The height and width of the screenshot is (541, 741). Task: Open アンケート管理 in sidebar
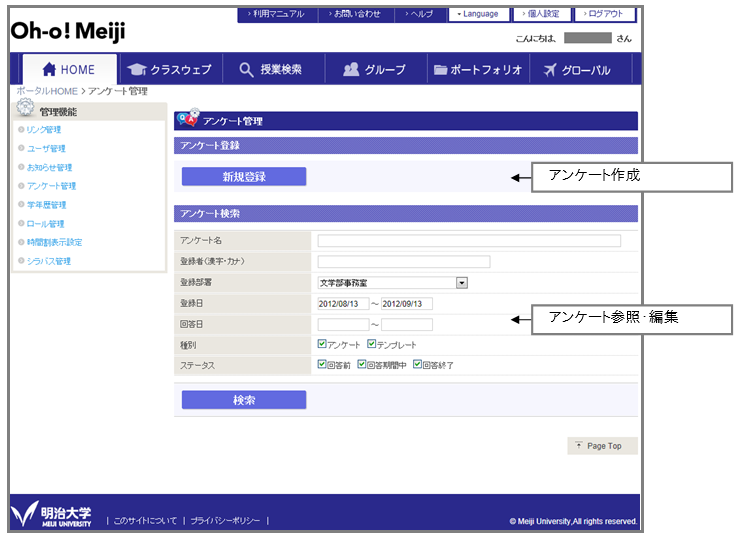[51, 186]
